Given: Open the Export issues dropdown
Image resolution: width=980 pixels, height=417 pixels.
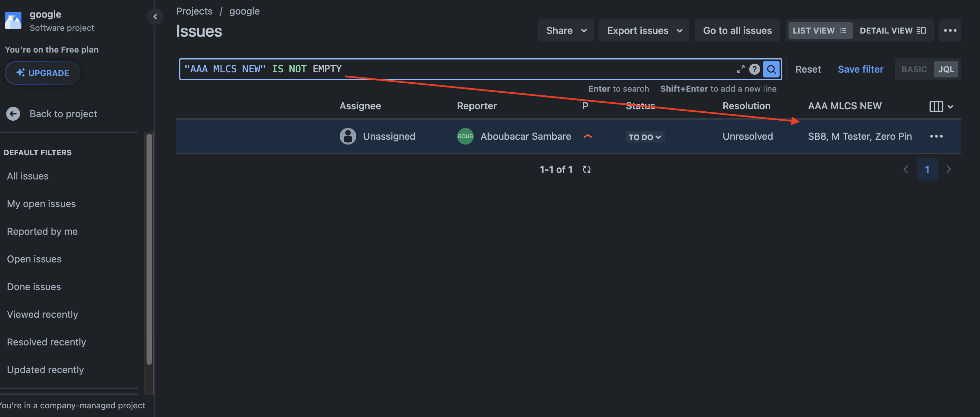Looking at the screenshot, I should coord(644,30).
